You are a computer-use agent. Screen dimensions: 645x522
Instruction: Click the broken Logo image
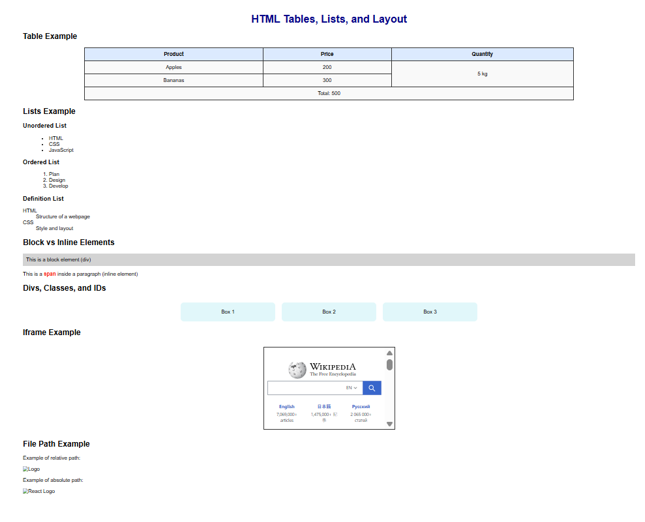click(x=31, y=469)
